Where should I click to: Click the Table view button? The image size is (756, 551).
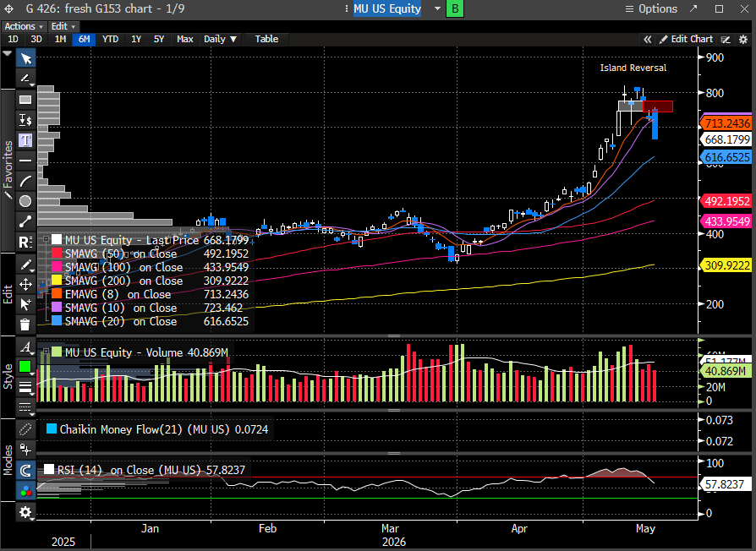point(266,40)
